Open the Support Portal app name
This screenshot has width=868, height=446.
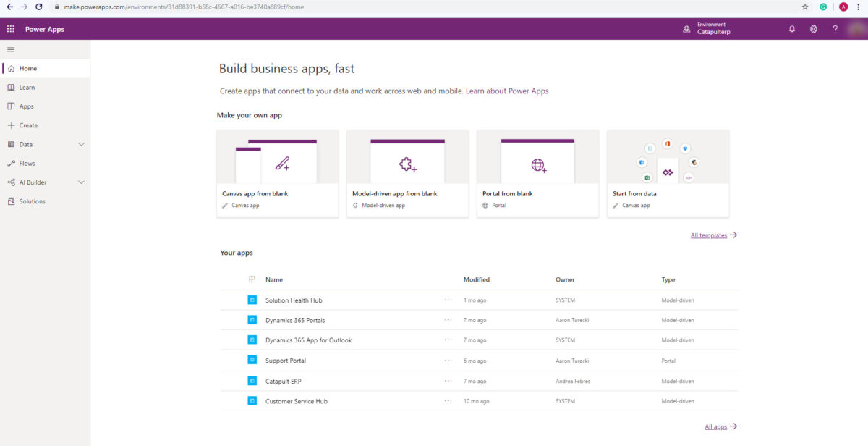coord(286,361)
